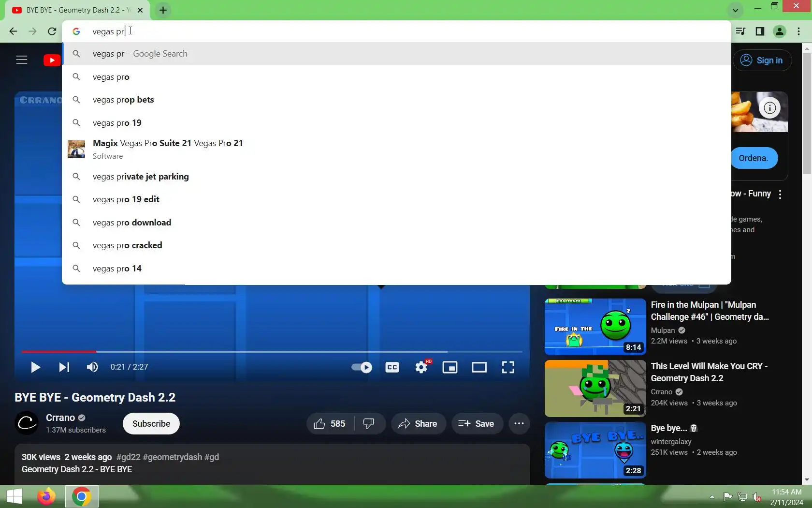Like the video with 585 likes
The image size is (812, 508).
[x=330, y=424]
